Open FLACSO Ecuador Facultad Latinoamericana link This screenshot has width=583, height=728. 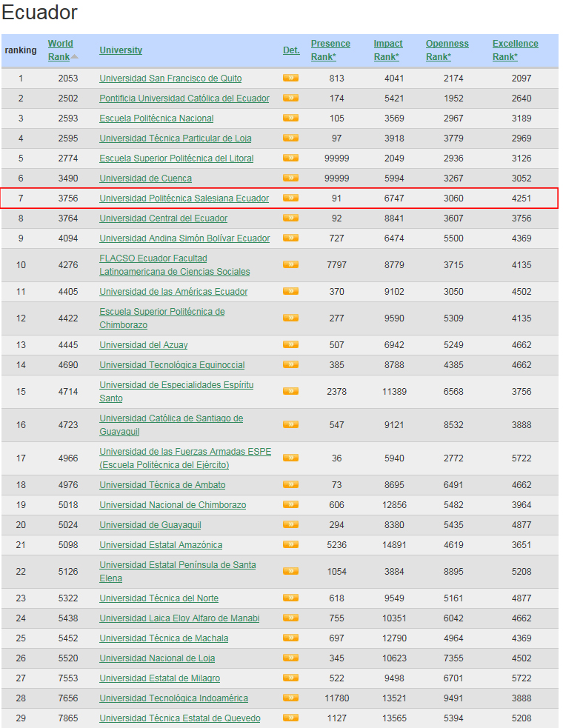pos(175,264)
